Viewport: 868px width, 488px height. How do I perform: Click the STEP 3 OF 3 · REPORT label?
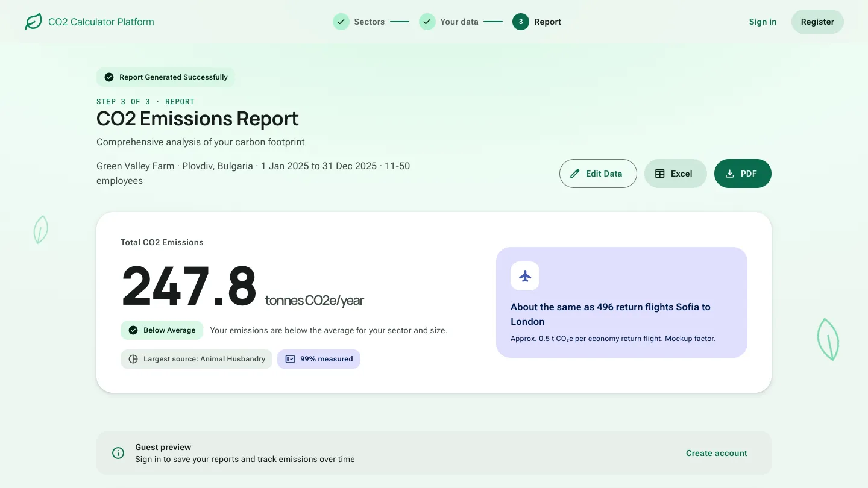coord(145,101)
